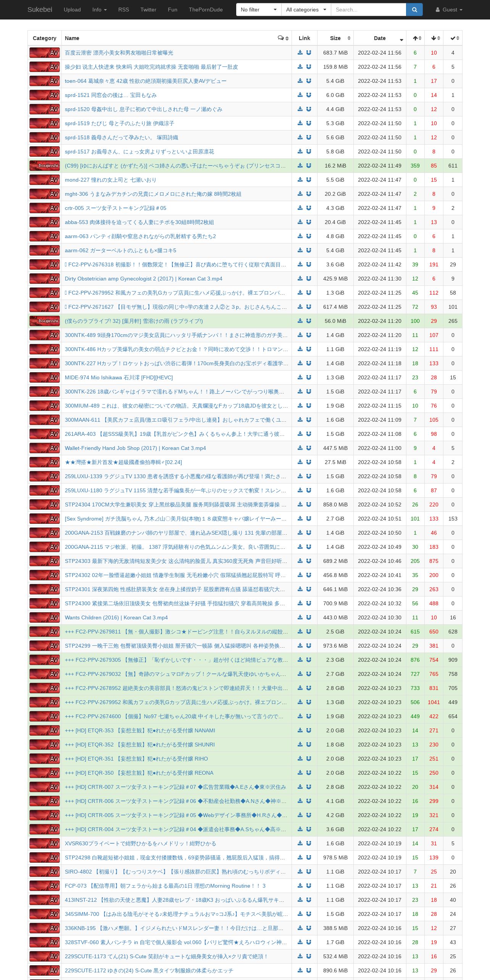Sort table by Date column header

380,38
